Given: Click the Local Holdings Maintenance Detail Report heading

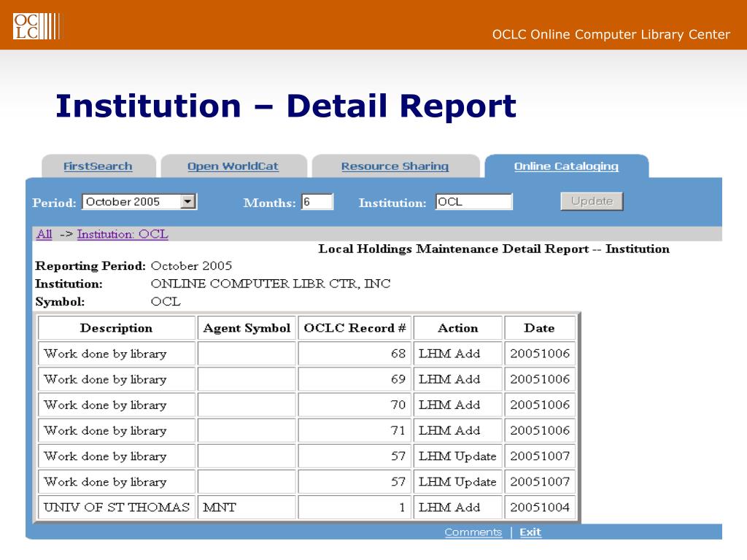Looking at the screenshot, I should pyautogui.click(x=494, y=249).
